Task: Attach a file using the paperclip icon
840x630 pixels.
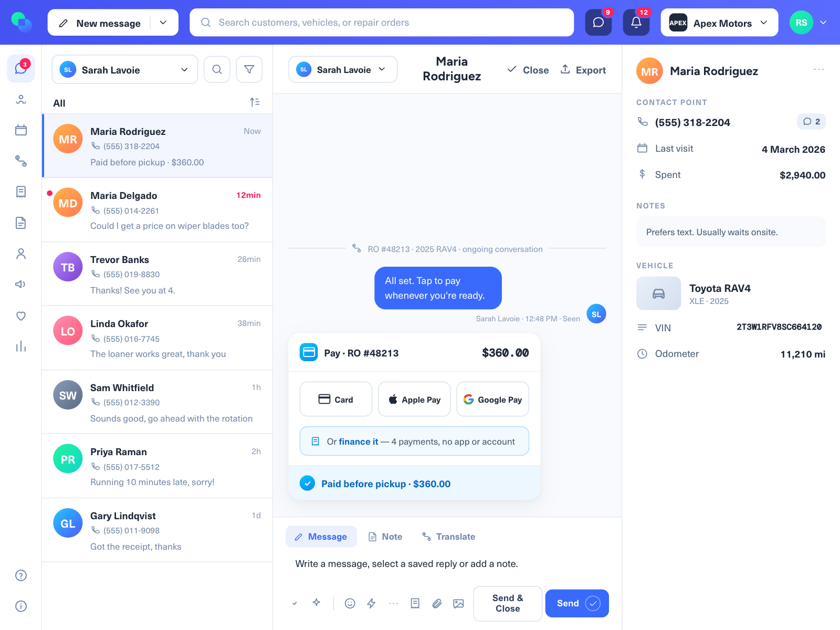Action: pyautogui.click(x=437, y=603)
